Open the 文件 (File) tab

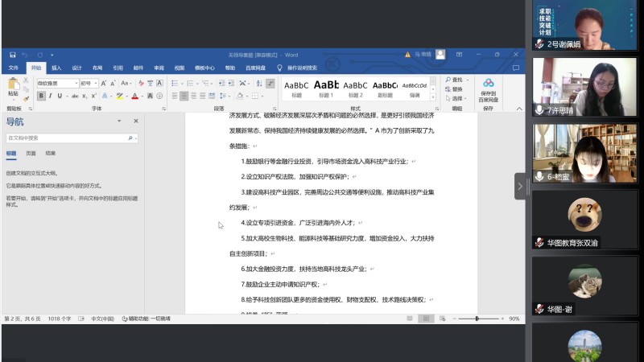coord(14,68)
